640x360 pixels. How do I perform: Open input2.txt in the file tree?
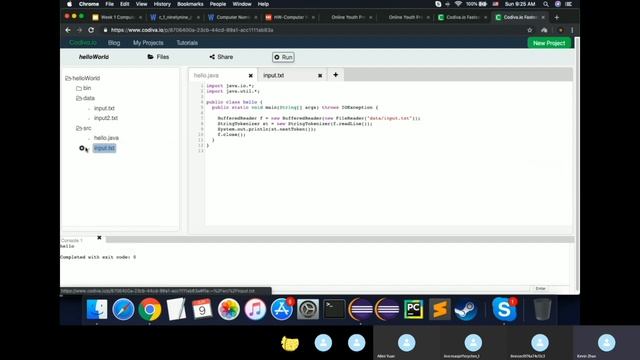tap(106, 118)
